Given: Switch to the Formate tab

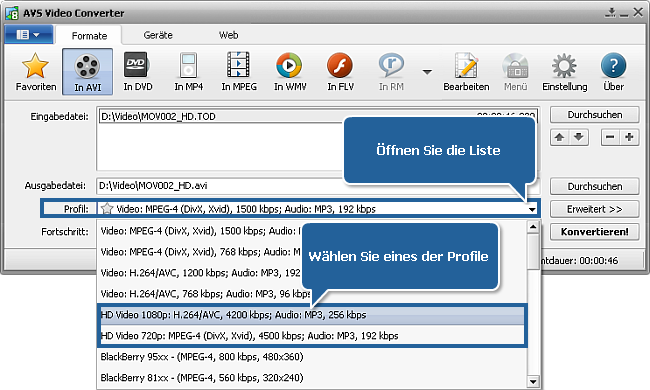Looking at the screenshot, I should (x=89, y=36).
